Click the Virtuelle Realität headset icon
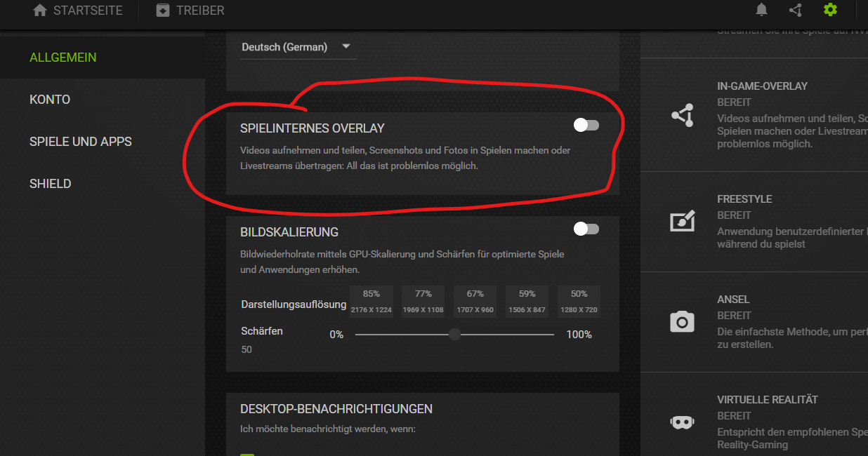This screenshot has height=456, width=868. [682, 422]
